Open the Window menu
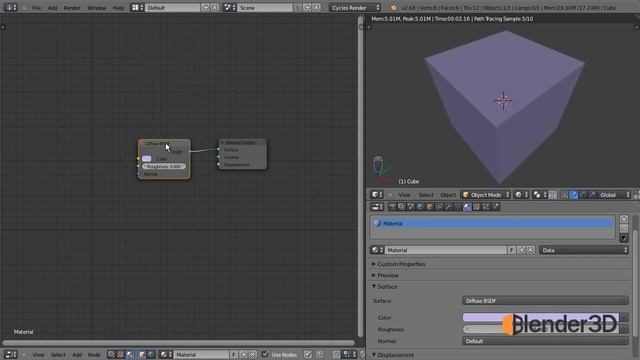Image resolution: width=640 pixels, height=360 pixels. point(97,8)
